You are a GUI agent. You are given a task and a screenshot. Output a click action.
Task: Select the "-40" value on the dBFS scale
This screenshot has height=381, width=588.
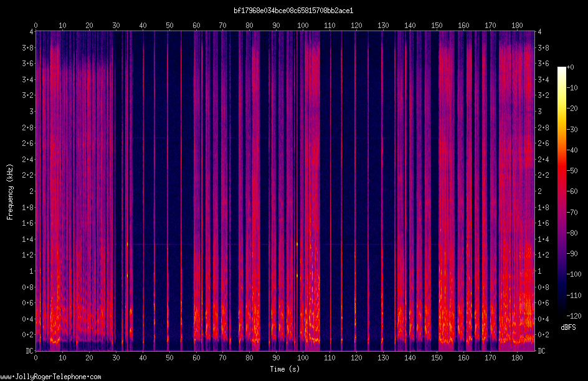pyautogui.click(x=572, y=150)
